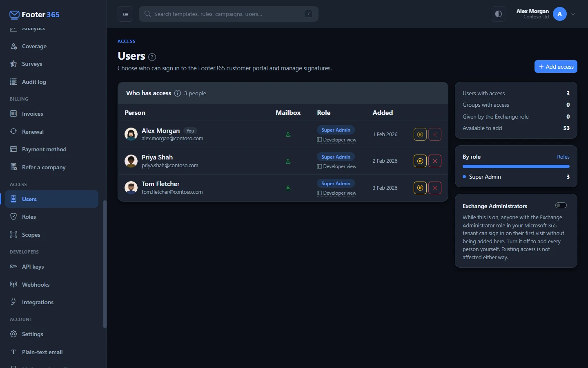Click the Add access button

(556, 67)
